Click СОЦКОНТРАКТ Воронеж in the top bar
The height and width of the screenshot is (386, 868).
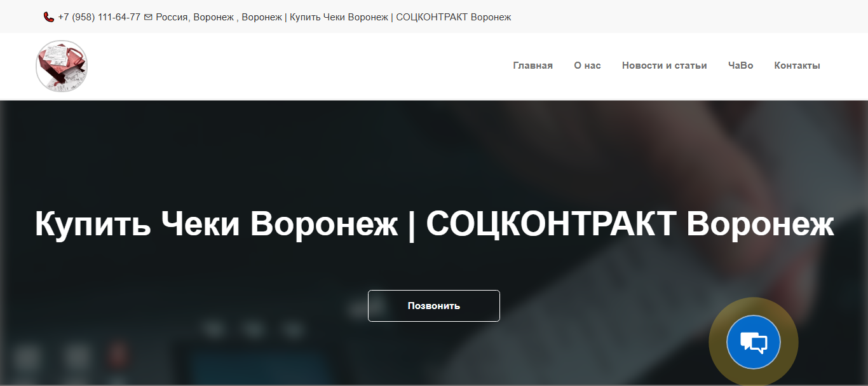(453, 17)
